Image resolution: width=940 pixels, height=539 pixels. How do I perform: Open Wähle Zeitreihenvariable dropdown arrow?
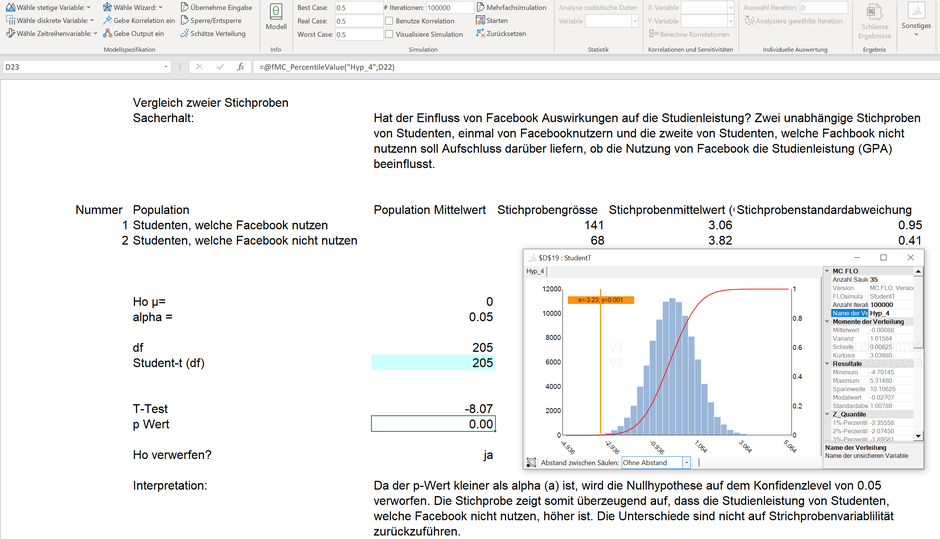click(x=95, y=34)
